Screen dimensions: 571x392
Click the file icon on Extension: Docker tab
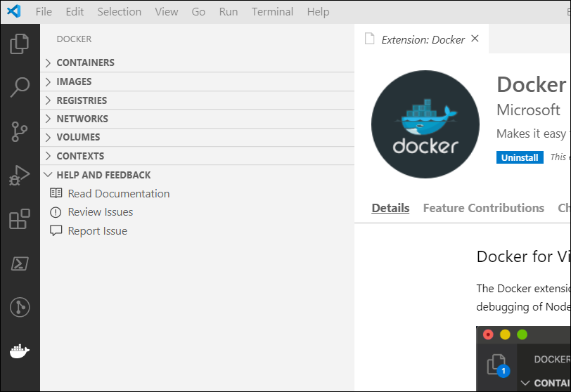pyautogui.click(x=370, y=39)
